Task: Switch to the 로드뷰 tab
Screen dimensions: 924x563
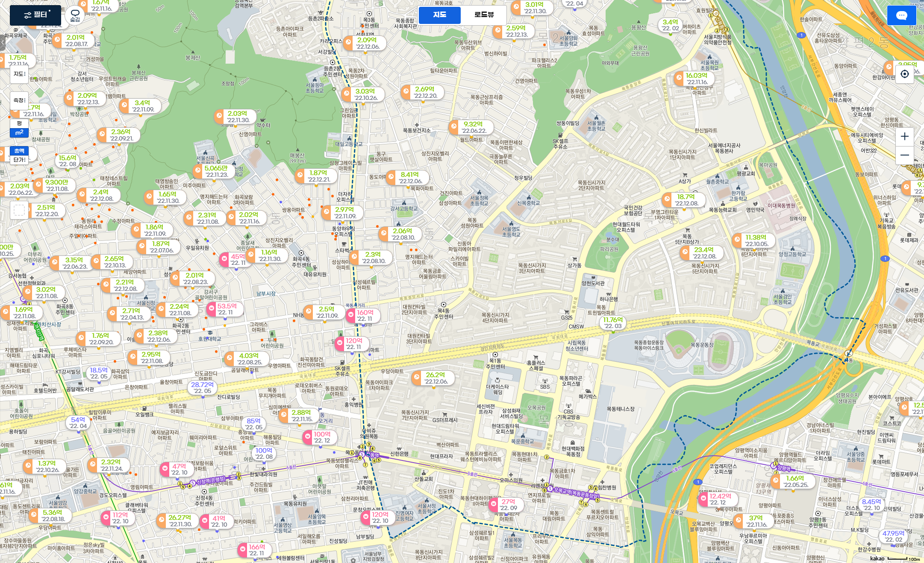Action: (483, 15)
